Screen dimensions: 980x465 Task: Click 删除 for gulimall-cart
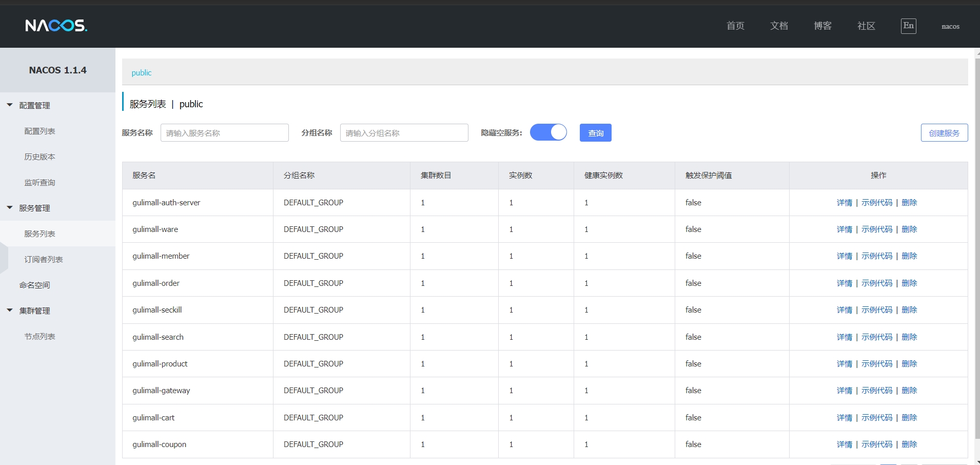point(909,418)
